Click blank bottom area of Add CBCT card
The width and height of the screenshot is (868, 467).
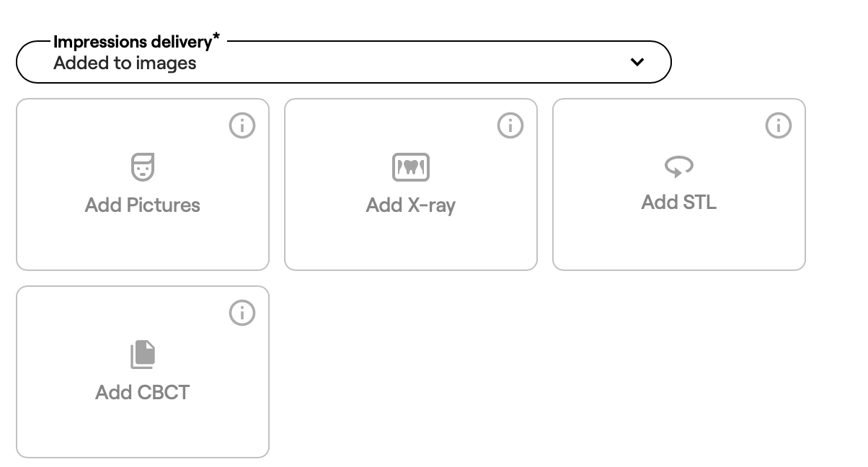[143, 431]
